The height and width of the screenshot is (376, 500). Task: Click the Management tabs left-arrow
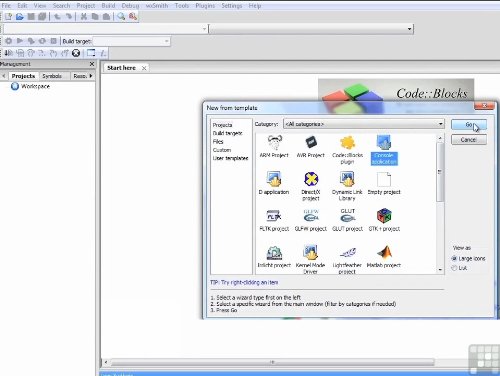(4, 76)
